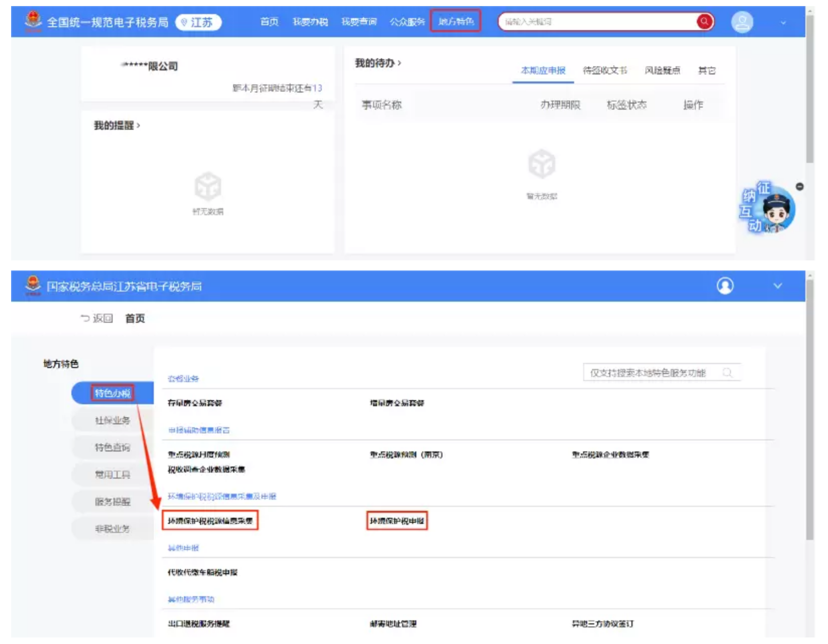
Task: Click the 返回 back button
Action: [x=97, y=318]
